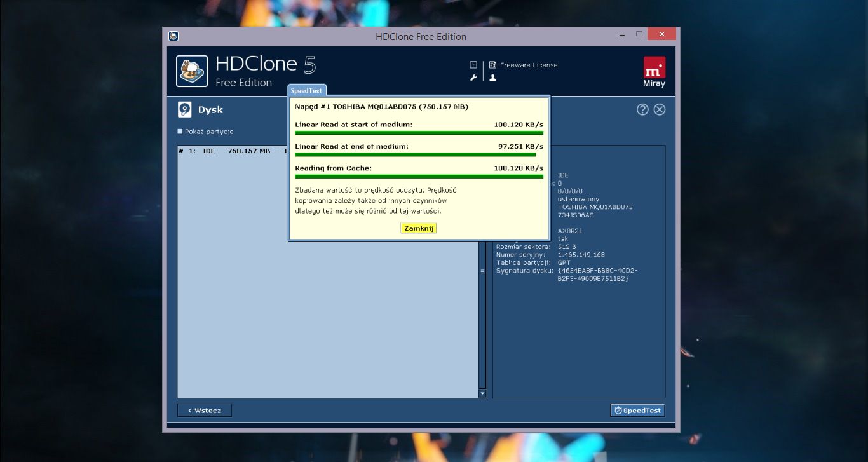Click the splitter grip beside disk list
868x462 pixels.
pos(482,271)
